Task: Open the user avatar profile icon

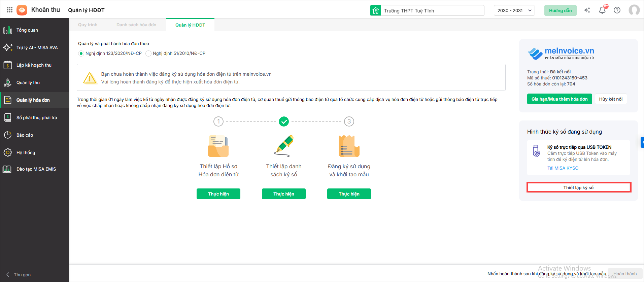Action: (x=634, y=10)
